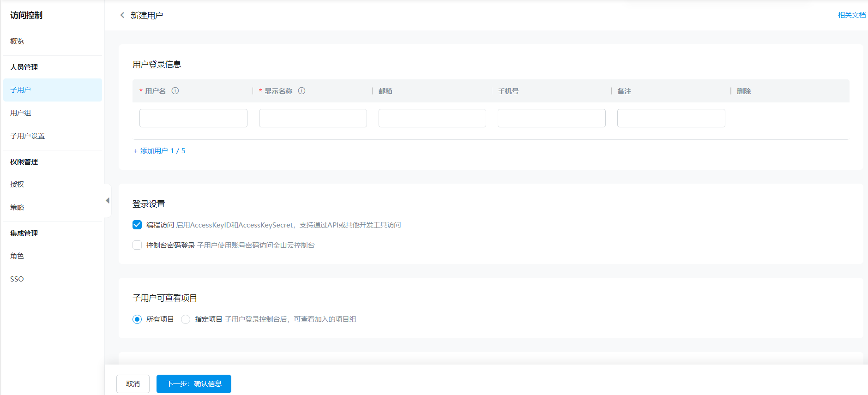Screen dimensions: 868x395
Task: Open 子用户设置 menu item
Action: point(28,136)
